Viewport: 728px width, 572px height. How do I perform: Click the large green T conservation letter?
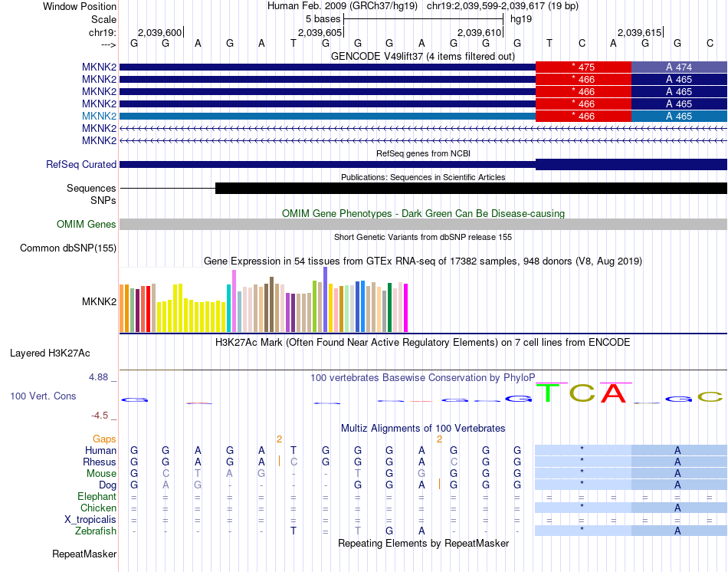coord(549,393)
